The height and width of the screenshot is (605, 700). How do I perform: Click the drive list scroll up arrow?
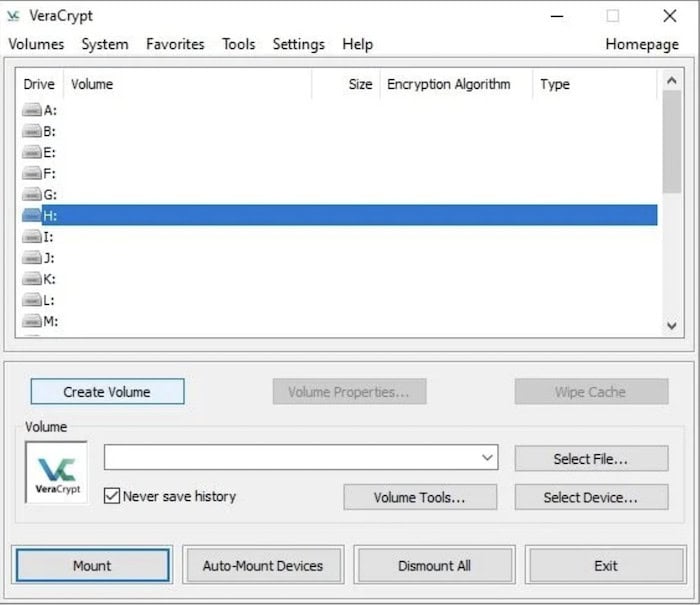click(x=671, y=81)
